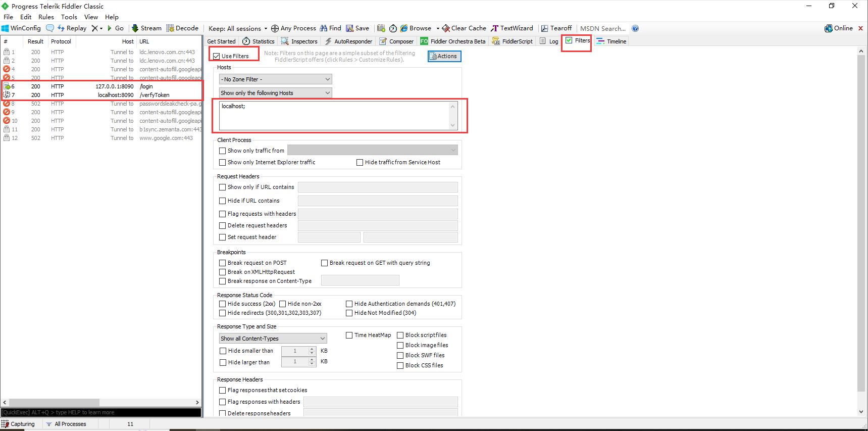This screenshot has width=868, height=431.
Task: Open the TextWizard tool
Action: tap(512, 28)
